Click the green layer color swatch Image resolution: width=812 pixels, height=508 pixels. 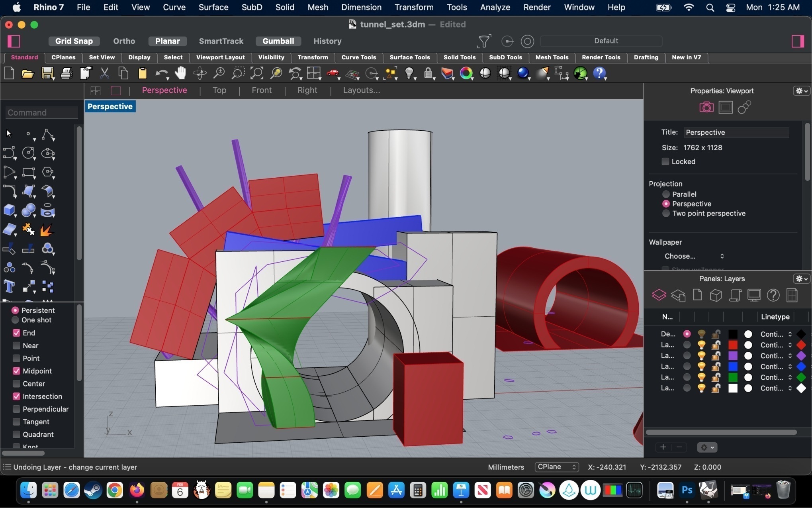coord(733,377)
